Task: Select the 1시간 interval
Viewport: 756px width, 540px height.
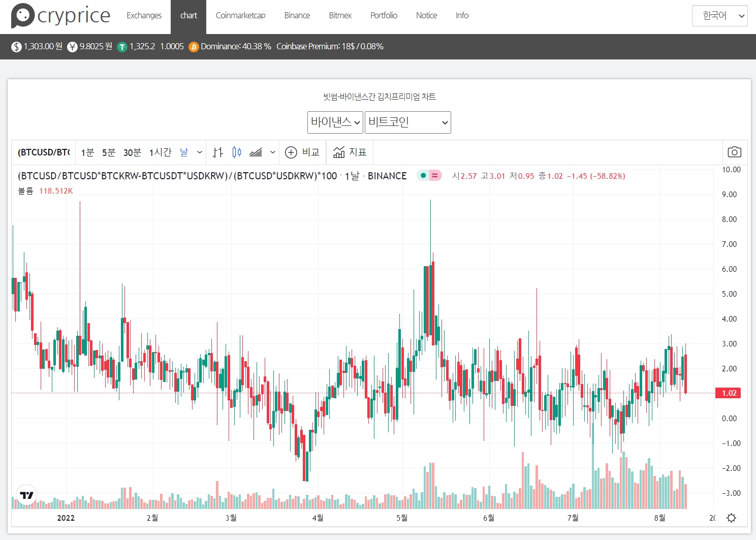Action: pos(160,152)
